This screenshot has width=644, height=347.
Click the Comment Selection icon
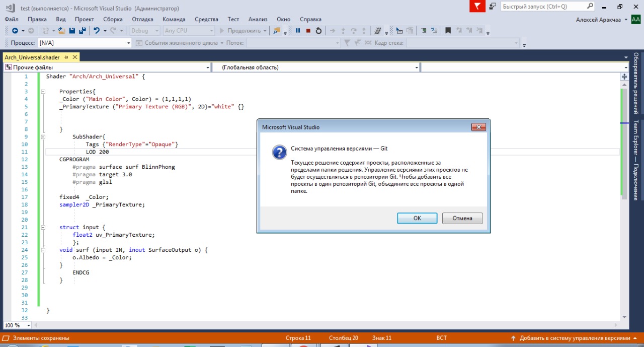coord(423,31)
